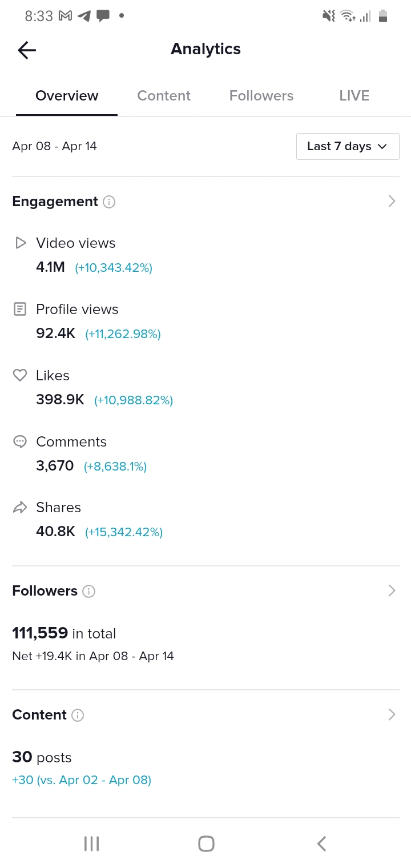This screenshot has width=411, height=868.
Task: Tap the +30 posts comparison text
Action: (82, 780)
